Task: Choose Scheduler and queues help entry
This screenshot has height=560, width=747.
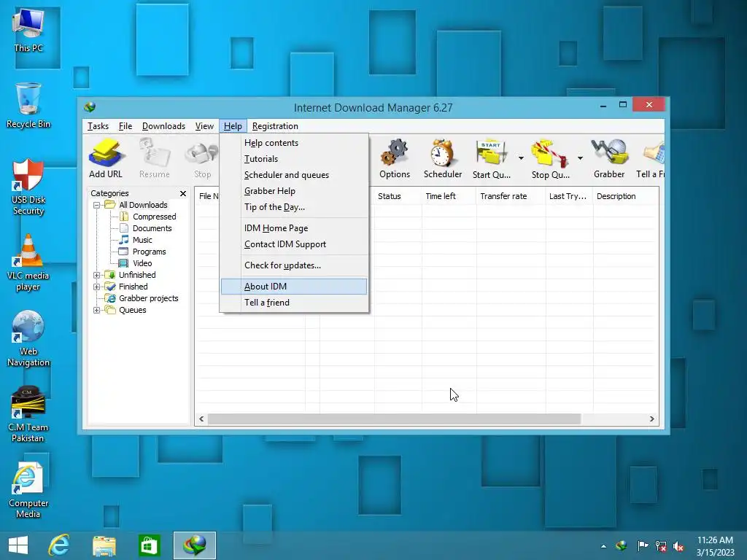Action: tap(294, 175)
